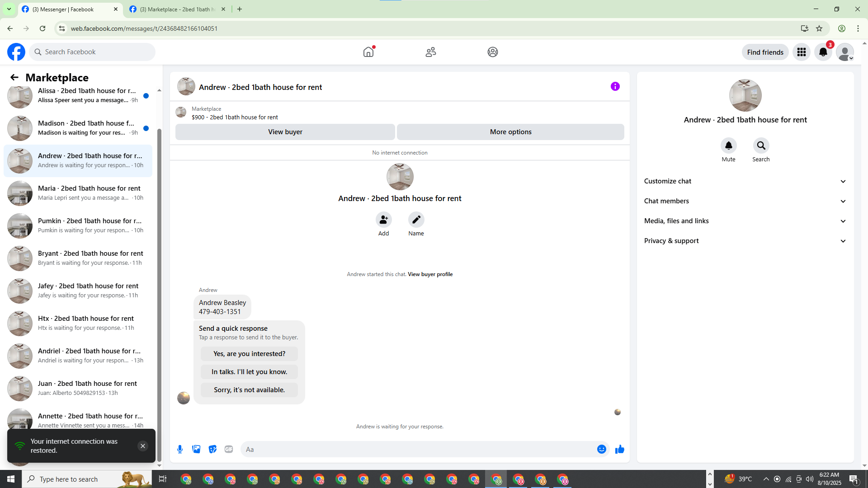Dismiss the internet connection restored notification
Image resolution: width=868 pixels, height=488 pixels.
(142, 446)
